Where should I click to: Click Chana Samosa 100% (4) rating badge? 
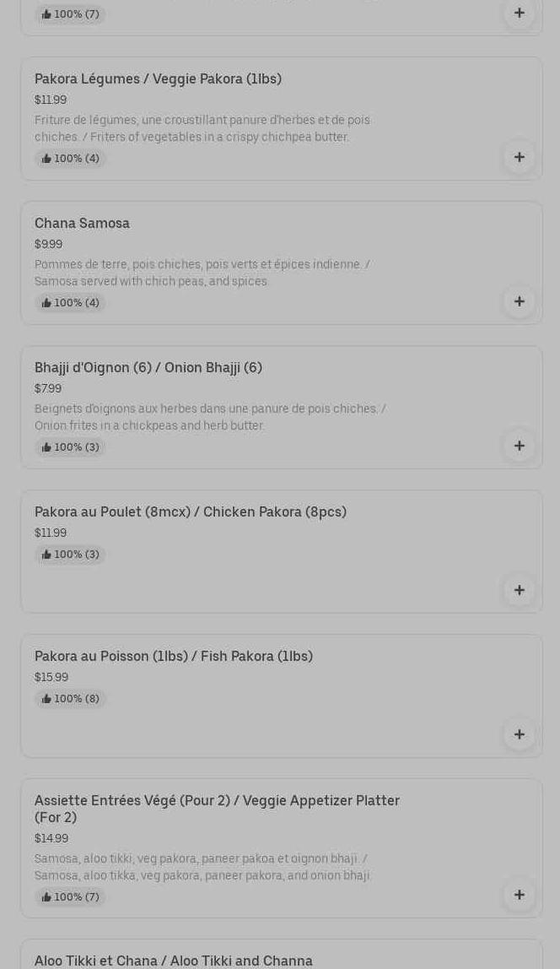(x=71, y=303)
